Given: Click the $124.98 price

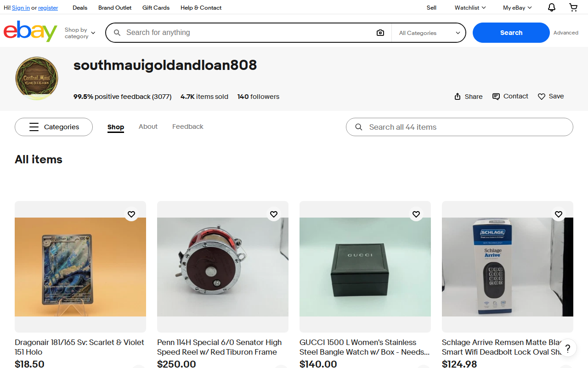Looking at the screenshot, I should pyautogui.click(x=459, y=364).
